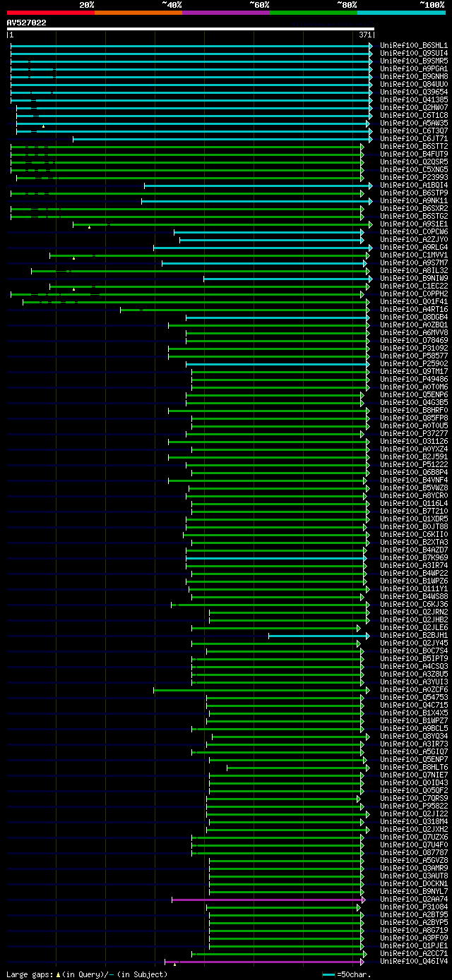Click the UniRef100_A9NK11 label
This screenshot has height=980, width=452.
[x=414, y=200]
